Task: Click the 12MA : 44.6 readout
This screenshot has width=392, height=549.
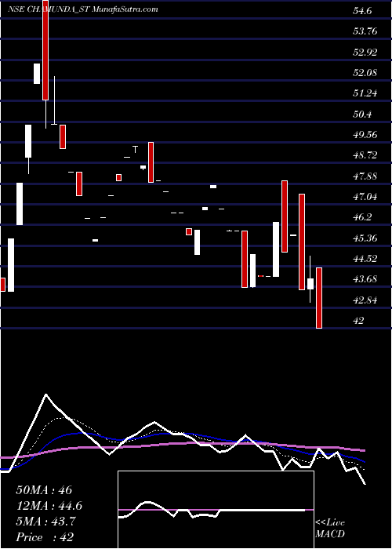Action: coord(49,506)
